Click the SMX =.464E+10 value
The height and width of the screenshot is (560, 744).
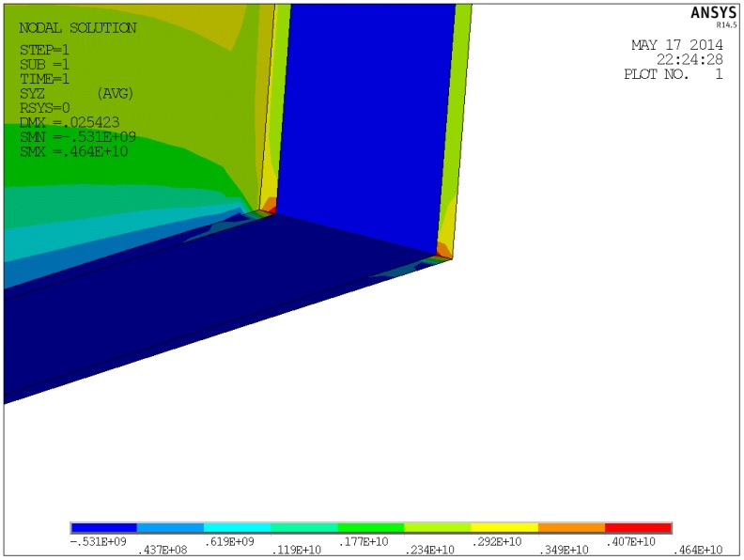click(x=74, y=151)
